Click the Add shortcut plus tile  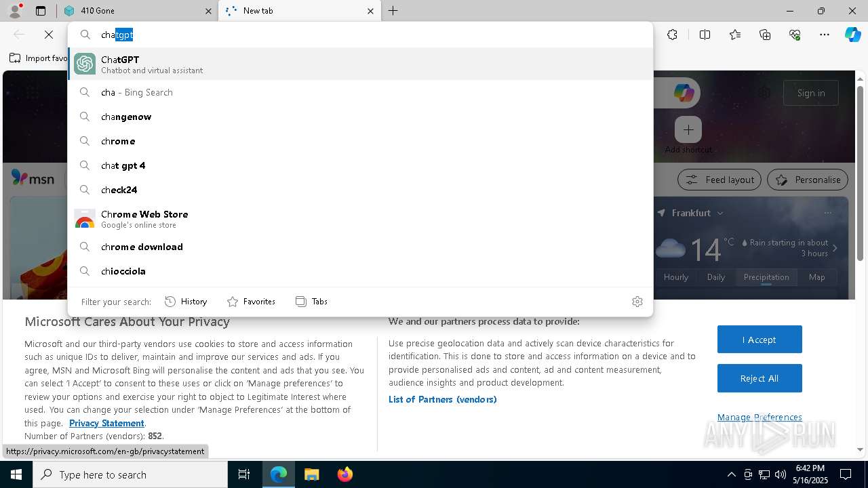point(688,129)
